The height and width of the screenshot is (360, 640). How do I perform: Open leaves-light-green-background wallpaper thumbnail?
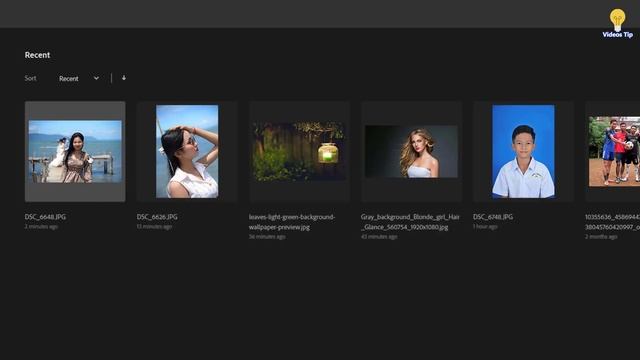click(299, 151)
